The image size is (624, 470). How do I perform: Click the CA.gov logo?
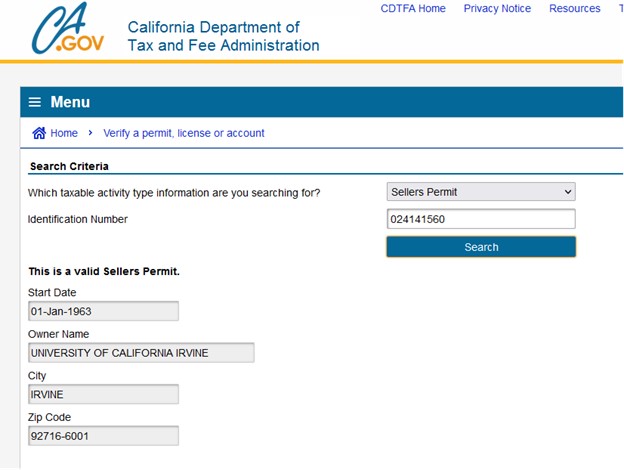[x=63, y=29]
